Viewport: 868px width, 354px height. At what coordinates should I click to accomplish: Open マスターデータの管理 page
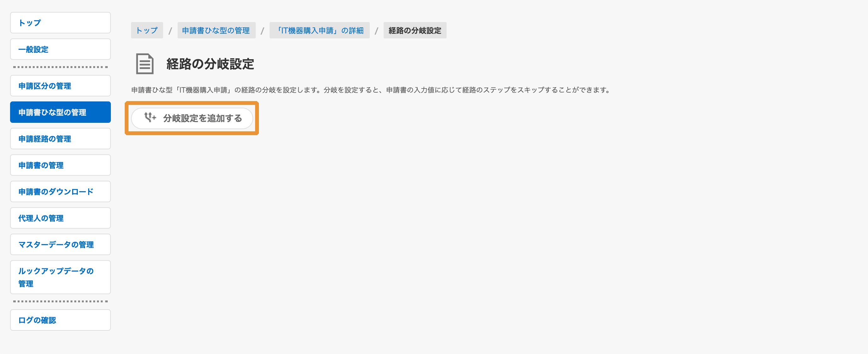pyautogui.click(x=60, y=244)
